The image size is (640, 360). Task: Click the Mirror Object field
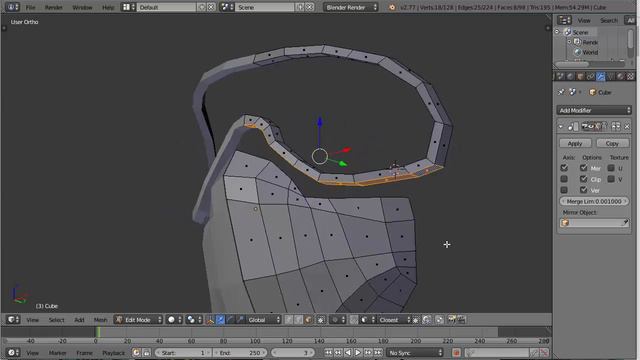pyautogui.click(x=591, y=222)
